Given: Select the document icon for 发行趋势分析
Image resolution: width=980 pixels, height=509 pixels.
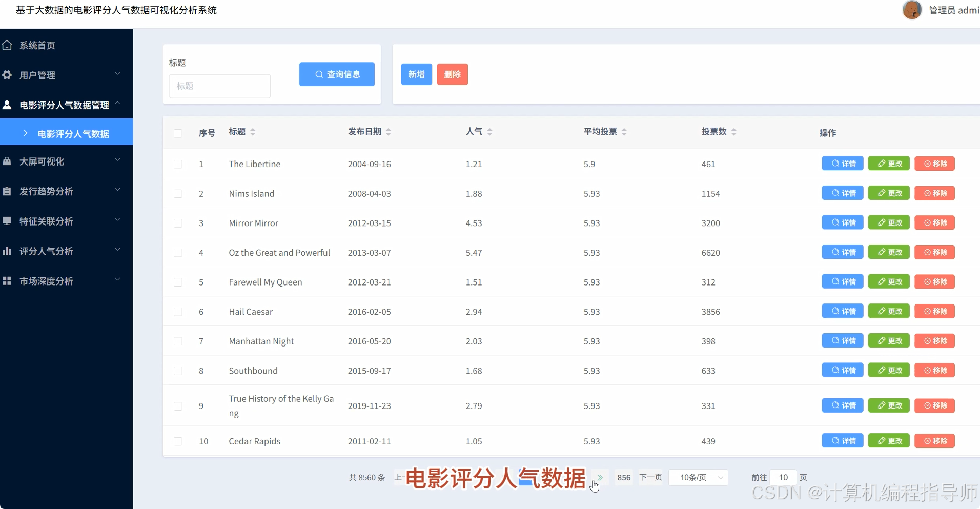Looking at the screenshot, I should pos(7,191).
